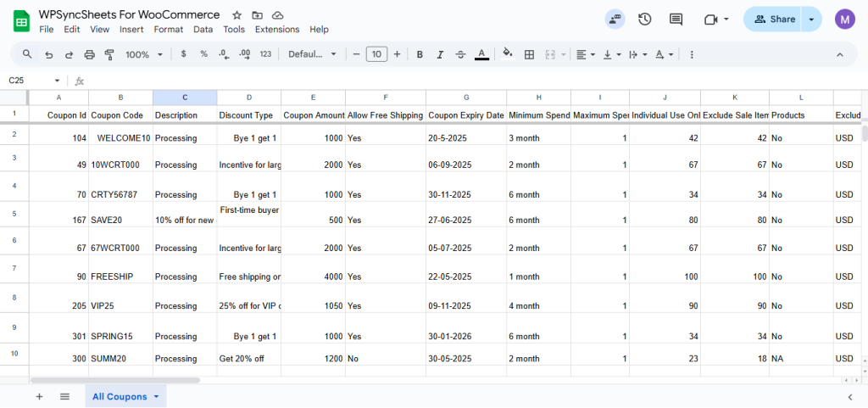This screenshot has height=408, width=868.
Task: Add a new sheet
Action: pyautogui.click(x=39, y=396)
